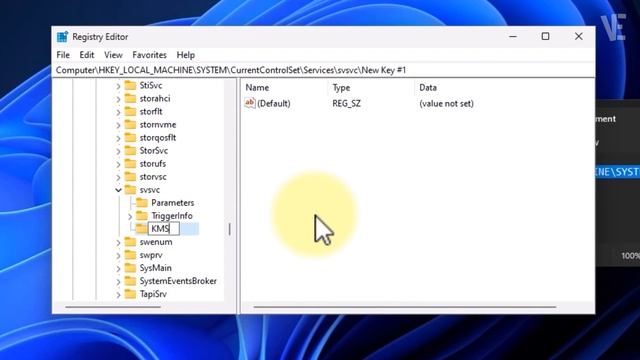640x360 pixels.
Task: Select the swprv folder icon
Action: point(130,255)
